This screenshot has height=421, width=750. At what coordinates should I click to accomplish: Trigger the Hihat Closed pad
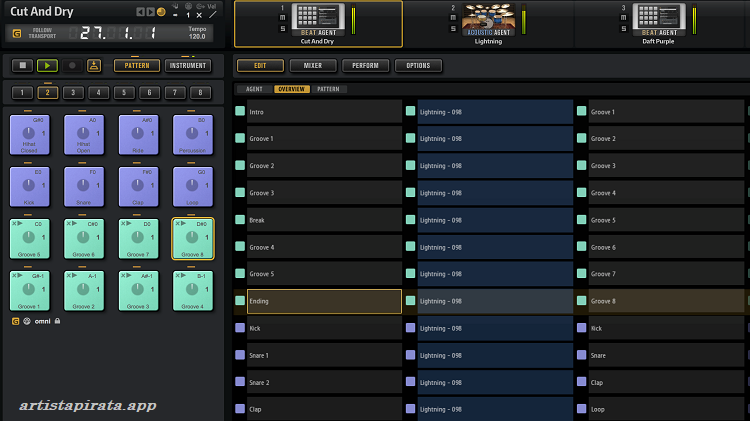pos(29,135)
